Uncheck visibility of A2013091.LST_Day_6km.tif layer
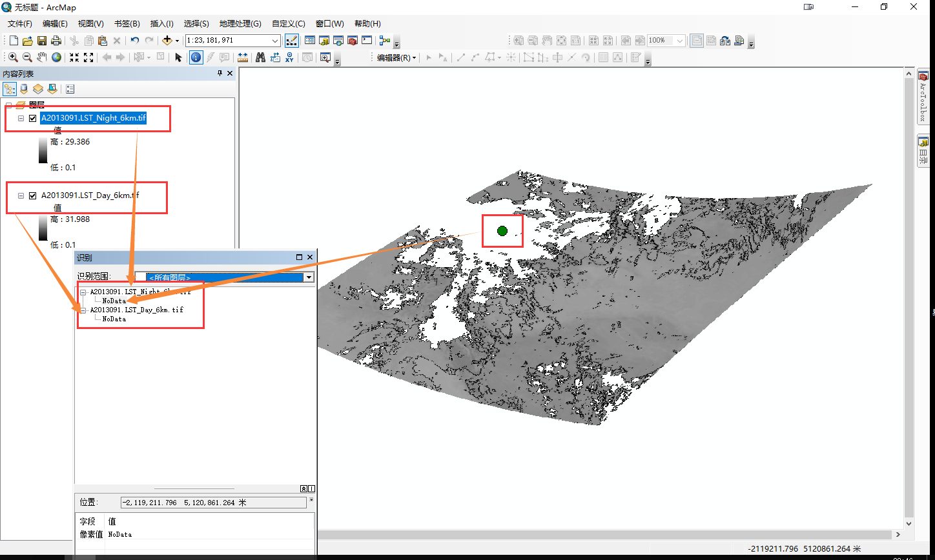The height and width of the screenshot is (560, 935). pos(32,195)
